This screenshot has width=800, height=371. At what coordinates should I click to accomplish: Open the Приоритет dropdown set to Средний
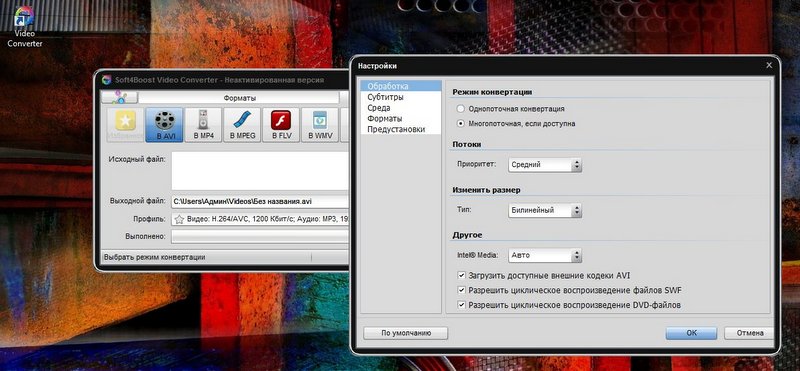point(545,165)
